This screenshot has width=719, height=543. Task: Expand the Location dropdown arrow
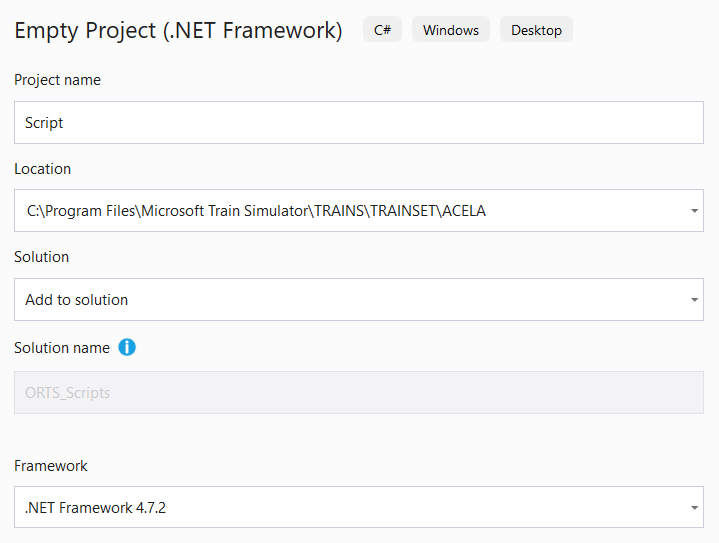point(694,211)
